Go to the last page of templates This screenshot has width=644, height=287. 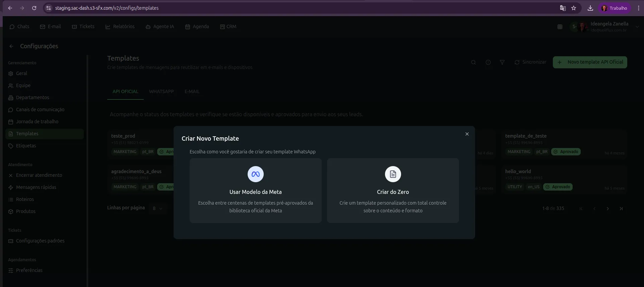621,209
